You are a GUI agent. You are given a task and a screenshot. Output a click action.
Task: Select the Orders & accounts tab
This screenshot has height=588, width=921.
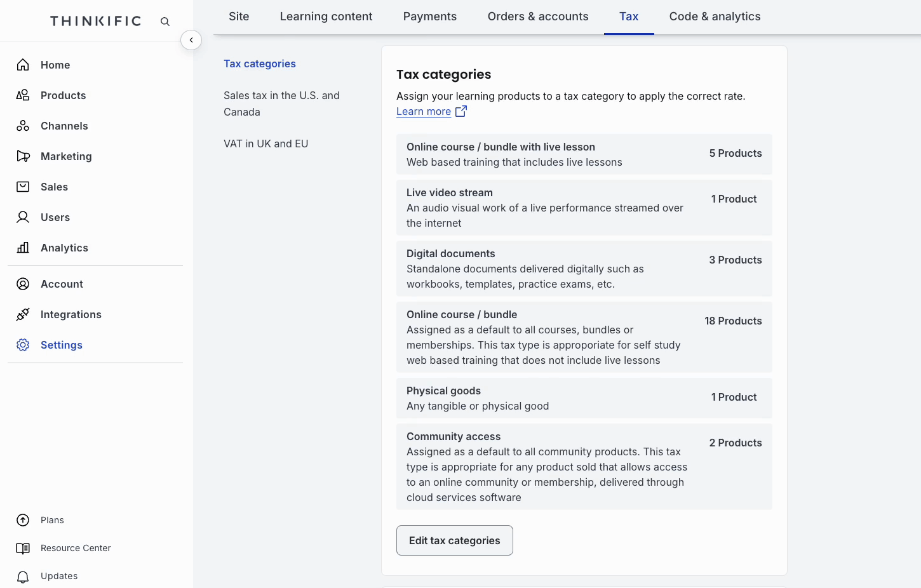coord(537,17)
